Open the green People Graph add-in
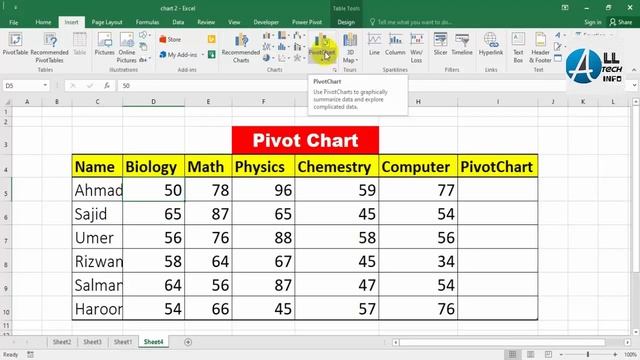Image resolution: width=640 pixels, height=360 pixels. pyautogui.click(x=211, y=54)
